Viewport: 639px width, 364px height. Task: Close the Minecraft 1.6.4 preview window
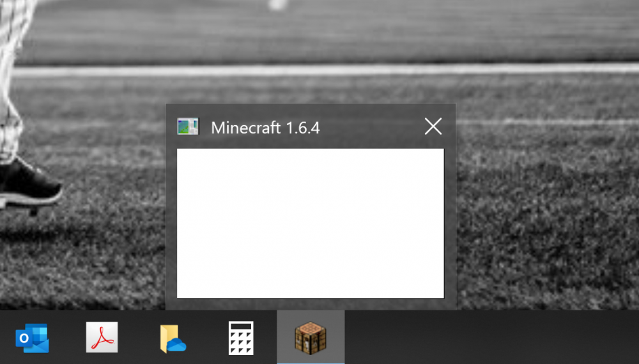click(x=433, y=126)
